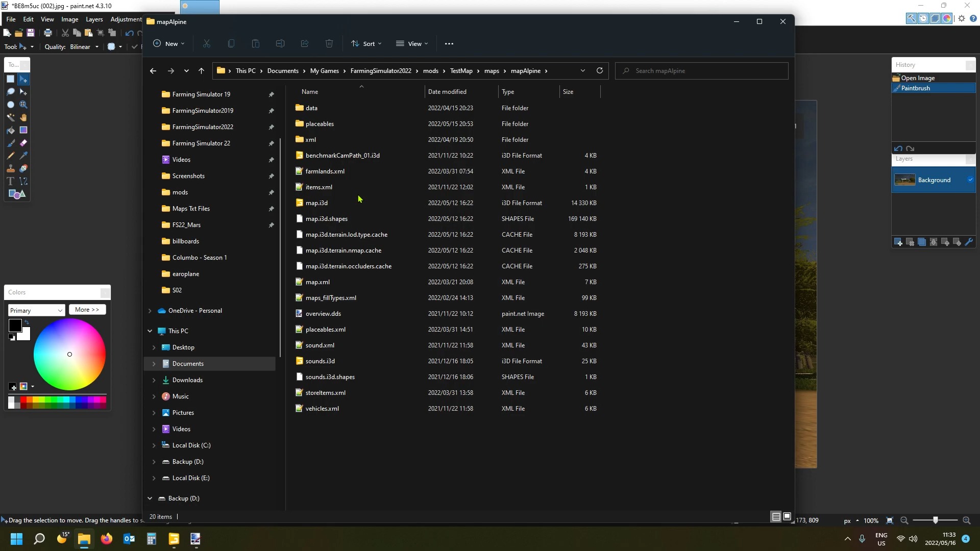This screenshot has width=980, height=551.
Task: Click the paint.net zoom slider
Action: pyautogui.click(x=935, y=520)
